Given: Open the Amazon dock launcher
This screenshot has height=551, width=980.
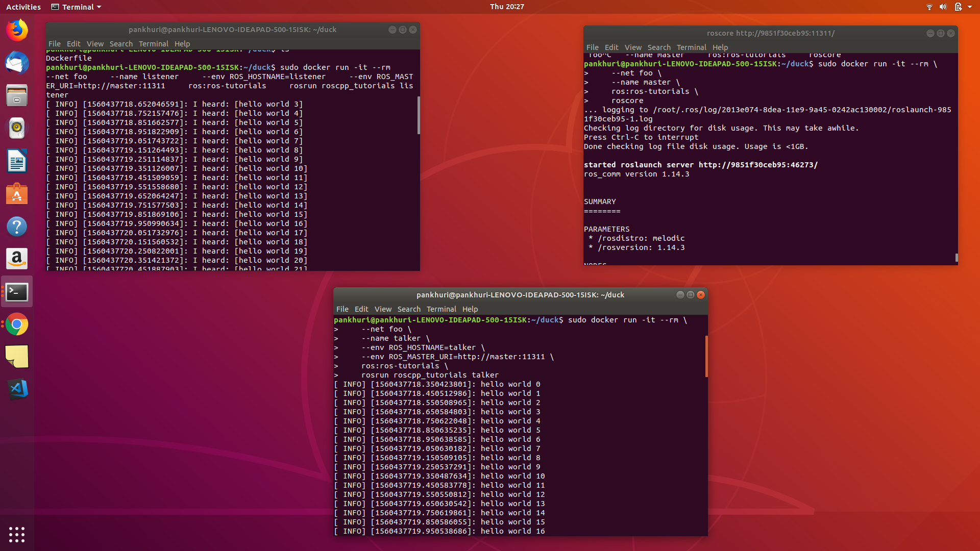Looking at the screenshot, I should pyautogui.click(x=17, y=259).
